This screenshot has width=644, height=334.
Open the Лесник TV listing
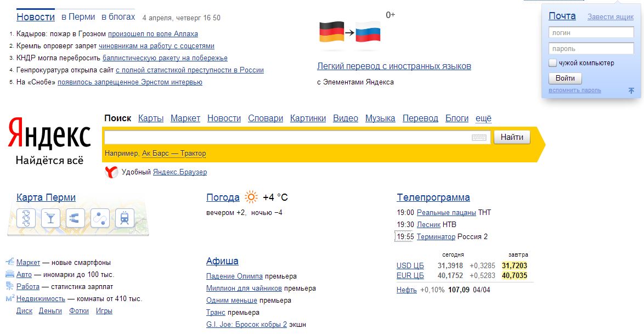[428, 225]
